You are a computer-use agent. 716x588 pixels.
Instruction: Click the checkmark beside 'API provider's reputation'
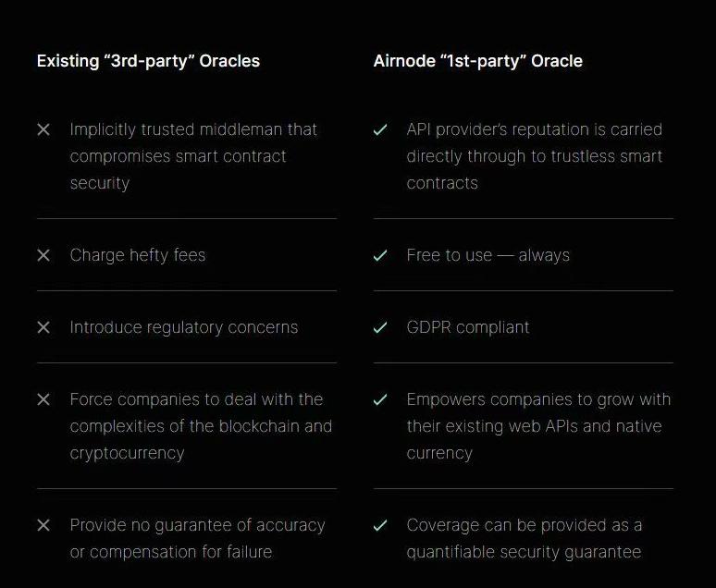380,129
